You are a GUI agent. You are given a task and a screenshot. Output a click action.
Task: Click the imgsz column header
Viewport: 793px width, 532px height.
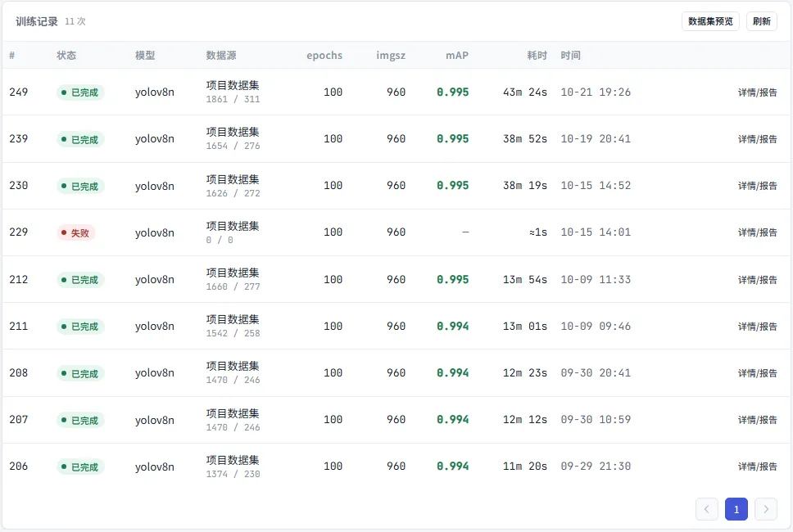tap(391, 55)
